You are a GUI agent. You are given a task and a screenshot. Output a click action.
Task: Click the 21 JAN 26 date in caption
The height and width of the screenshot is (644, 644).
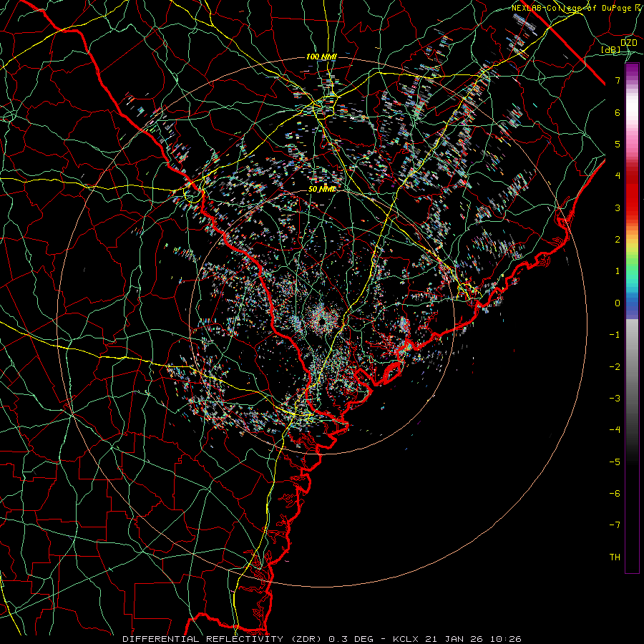(x=454, y=639)
